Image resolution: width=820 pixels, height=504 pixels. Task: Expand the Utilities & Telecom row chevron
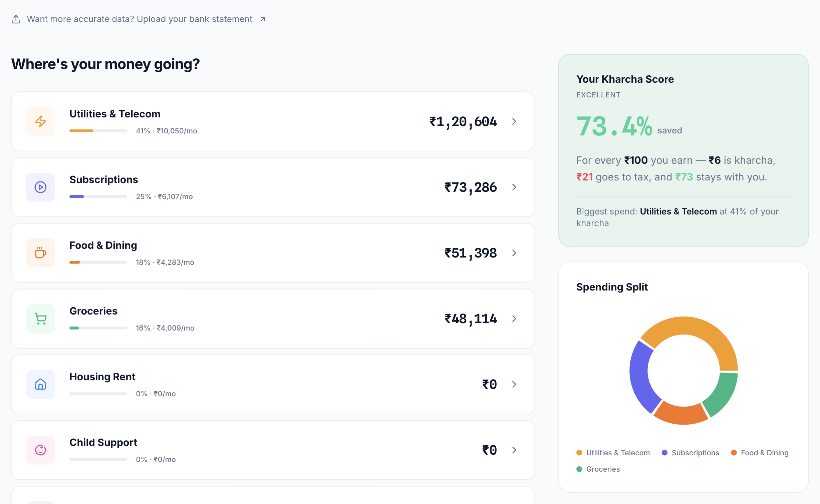pos(514,121)
